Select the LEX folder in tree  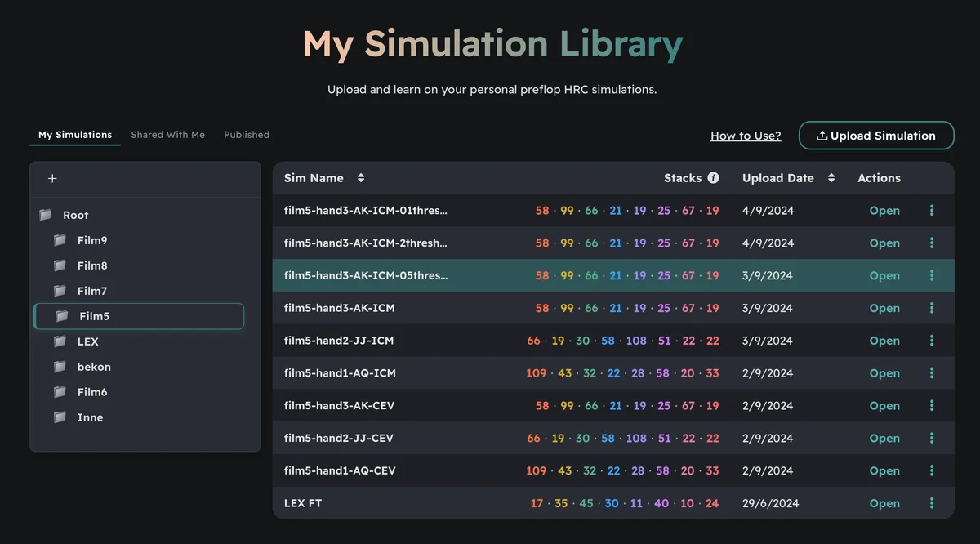coord(87,341)
